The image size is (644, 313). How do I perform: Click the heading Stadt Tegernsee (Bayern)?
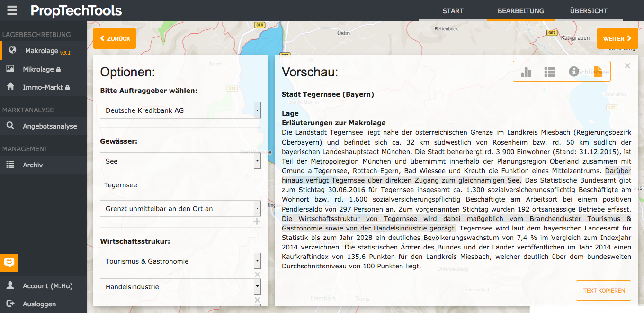(x=328, y=94)
